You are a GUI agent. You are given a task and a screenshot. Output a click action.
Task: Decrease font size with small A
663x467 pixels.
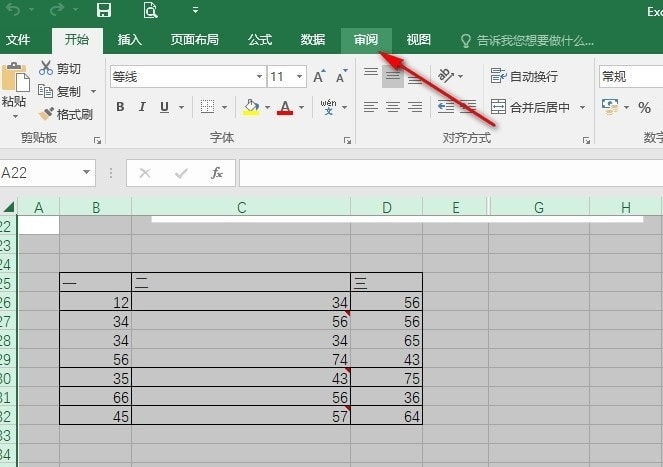[342, 76]
